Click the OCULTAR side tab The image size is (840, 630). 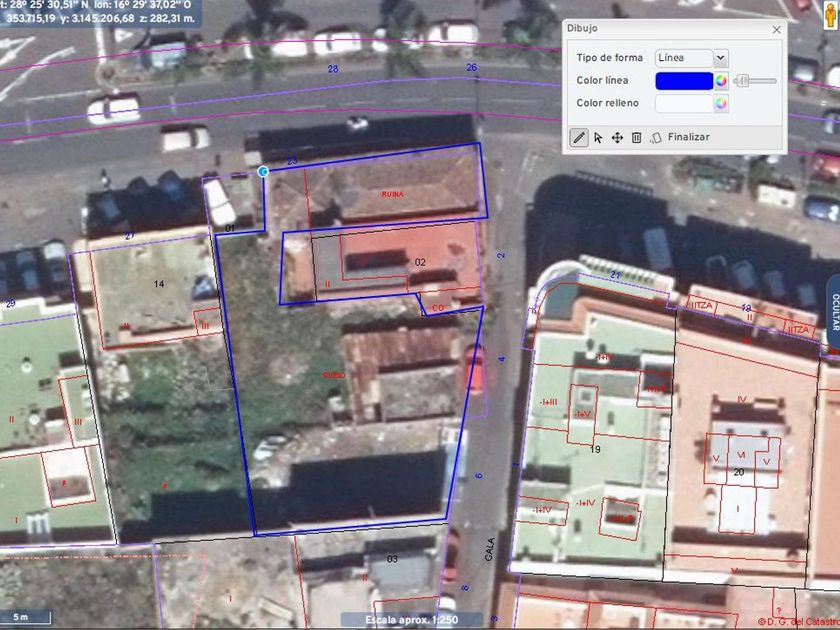coord(834,312)
